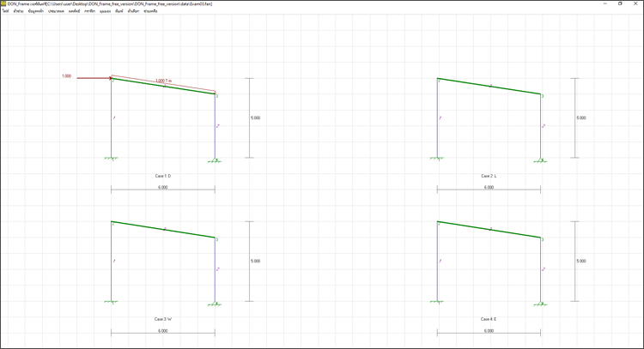Click the right pinned support symbol in Case 1

click(216, 159)
